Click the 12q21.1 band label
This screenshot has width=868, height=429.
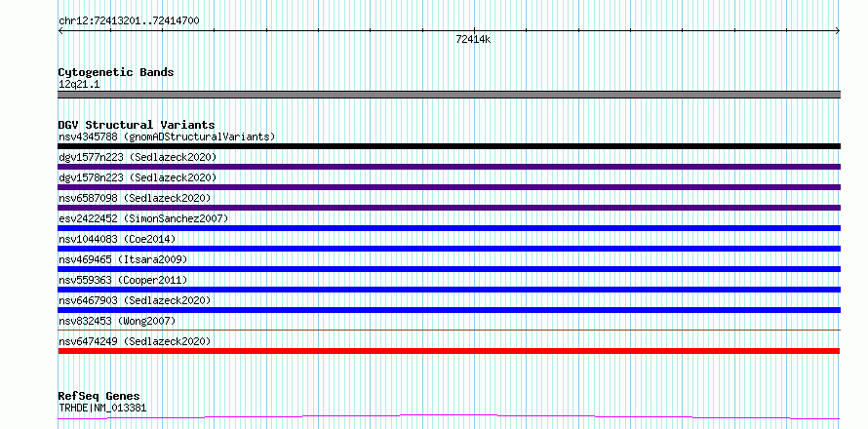pos(79,85)
